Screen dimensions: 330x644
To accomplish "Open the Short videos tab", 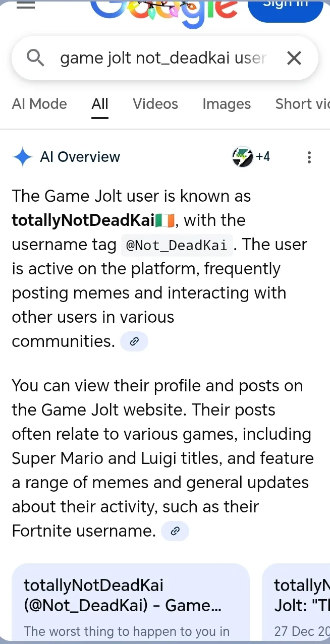I will (302, 104).
